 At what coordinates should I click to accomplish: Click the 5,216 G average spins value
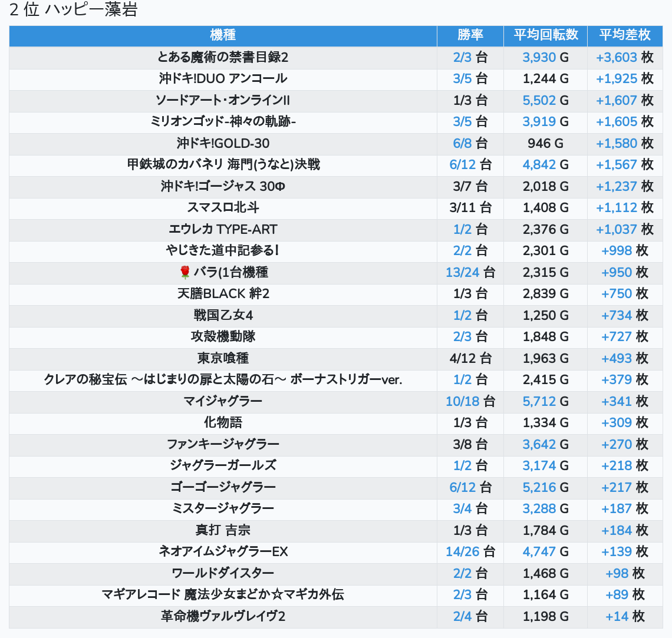[546, 487]
